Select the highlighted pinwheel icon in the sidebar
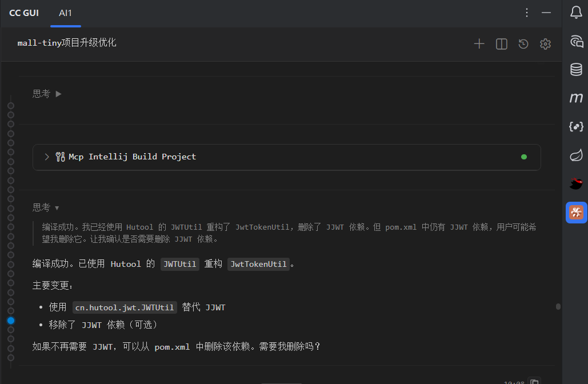 [575, 212]
